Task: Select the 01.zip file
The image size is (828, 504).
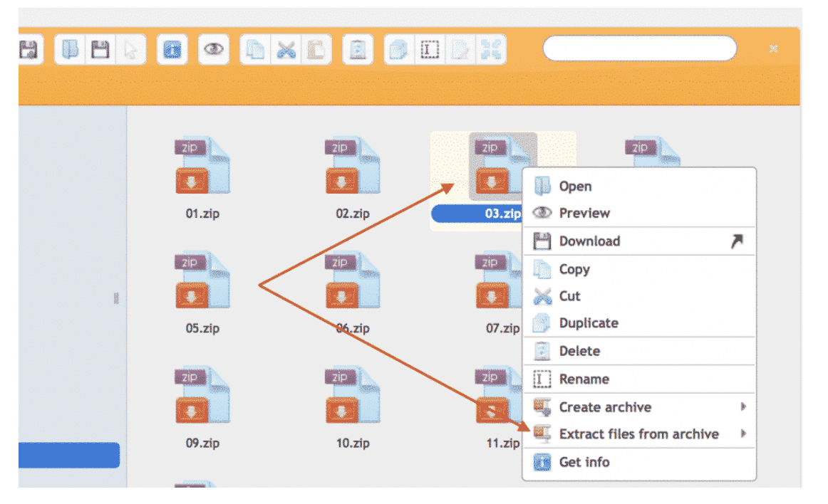Action: 202,179
